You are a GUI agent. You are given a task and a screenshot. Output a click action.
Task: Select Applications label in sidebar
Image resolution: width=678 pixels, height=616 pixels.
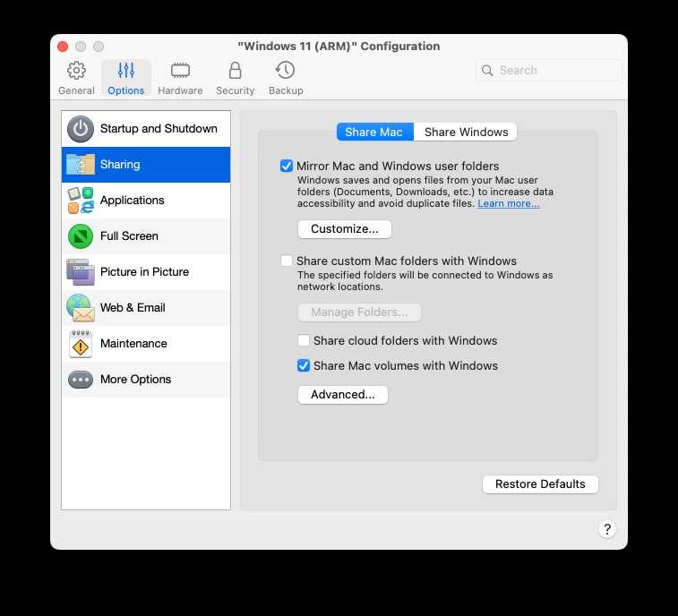click(x=133, y=201)
